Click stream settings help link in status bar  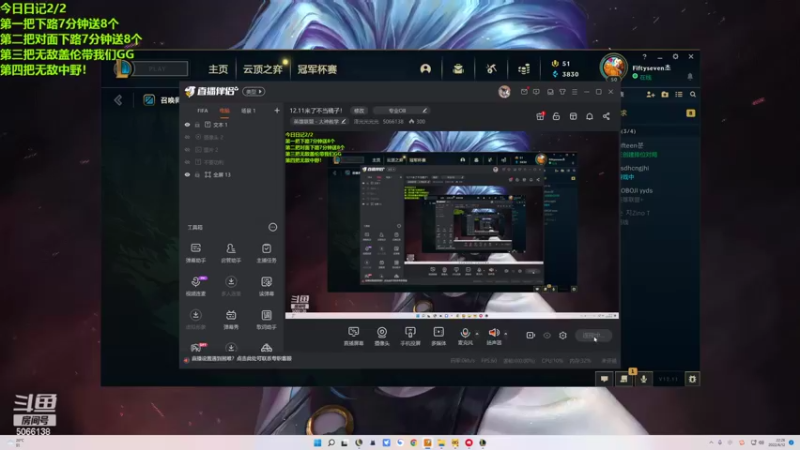241,359
